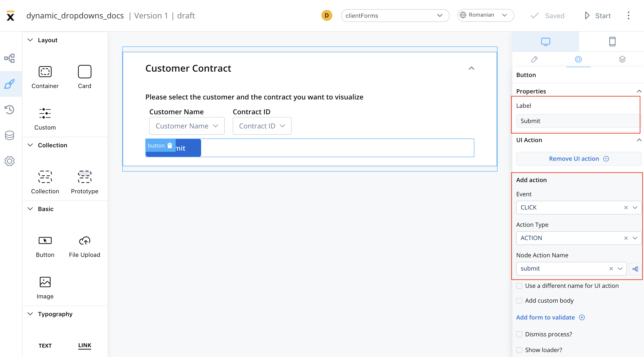Open the process diagram icon in left sidebar
This screenshot has width=644, height=357.
[x=9, y=58]
